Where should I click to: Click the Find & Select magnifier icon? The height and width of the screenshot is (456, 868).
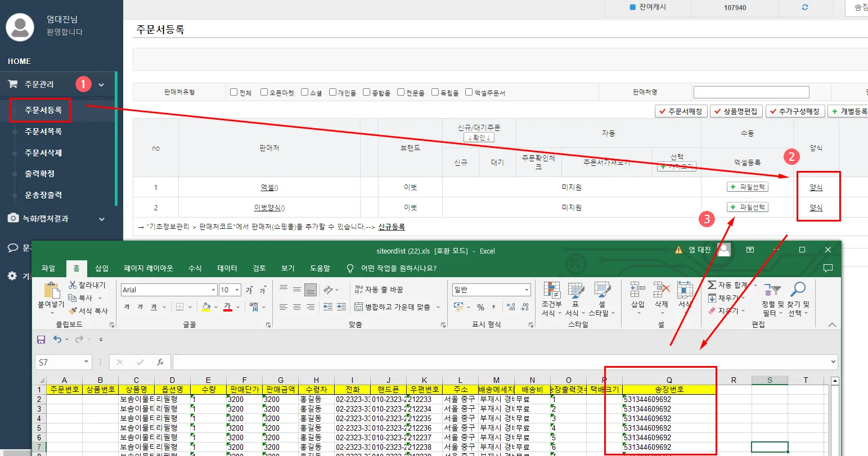tap(798, 290)
